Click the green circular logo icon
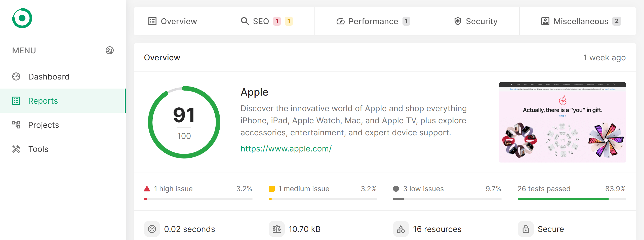Screen dimensions: 644x240 tap(22, 18)
